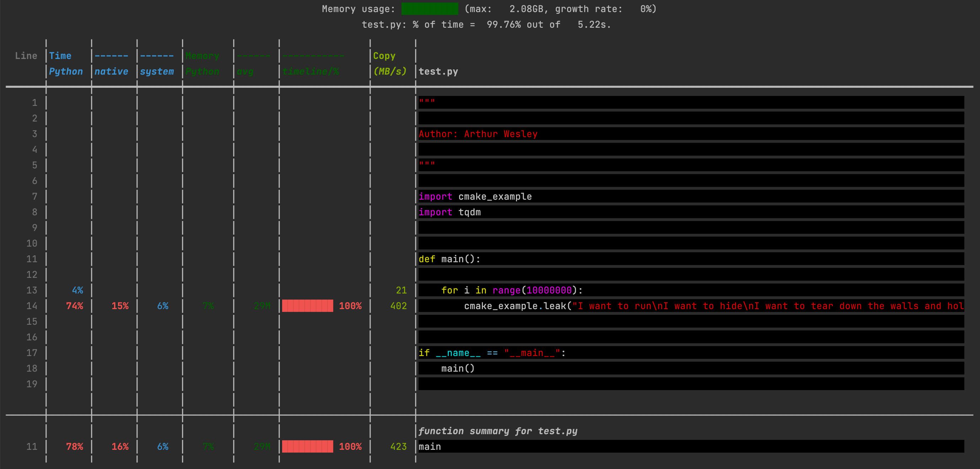Click the "Memory Python" column header
This screenshot has height=469, width=980.
pos(203,64)
